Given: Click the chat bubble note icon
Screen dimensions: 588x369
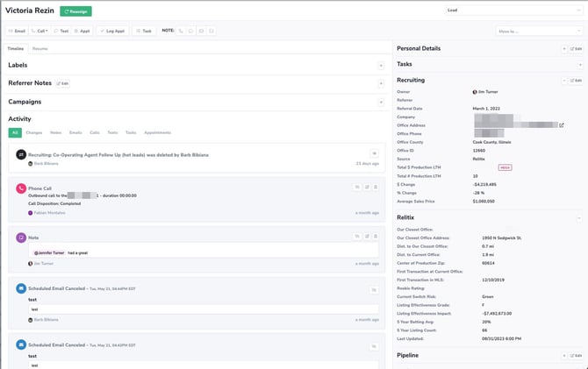Looking at the screenshot, I should pyautogui.click(x=190, y=31).
